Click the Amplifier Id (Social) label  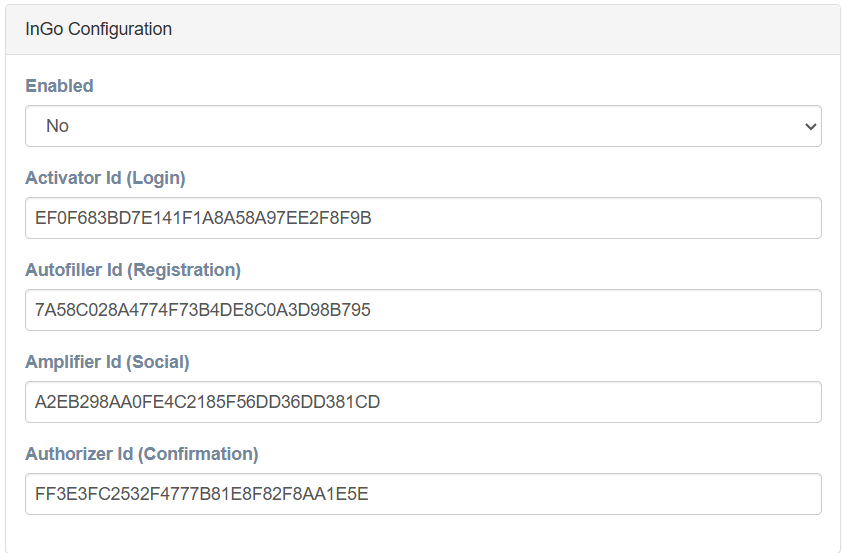(x=107, y=362)
